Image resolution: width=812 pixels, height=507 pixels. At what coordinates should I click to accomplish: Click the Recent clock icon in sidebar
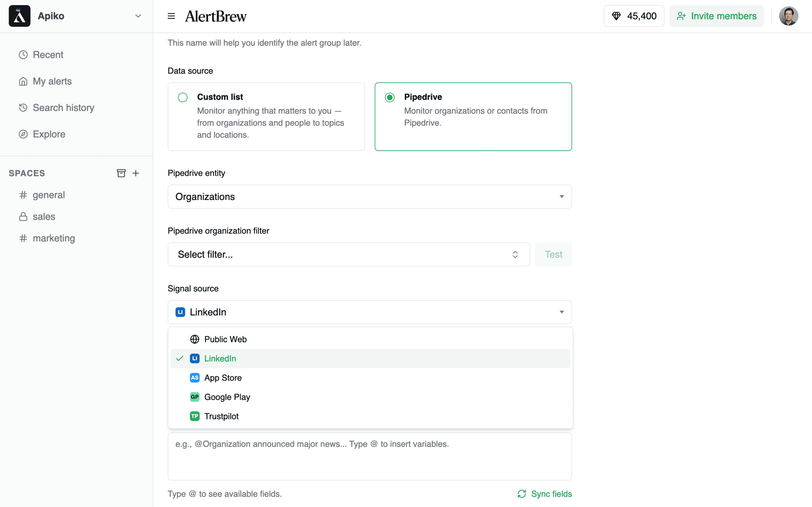[23, 54]
